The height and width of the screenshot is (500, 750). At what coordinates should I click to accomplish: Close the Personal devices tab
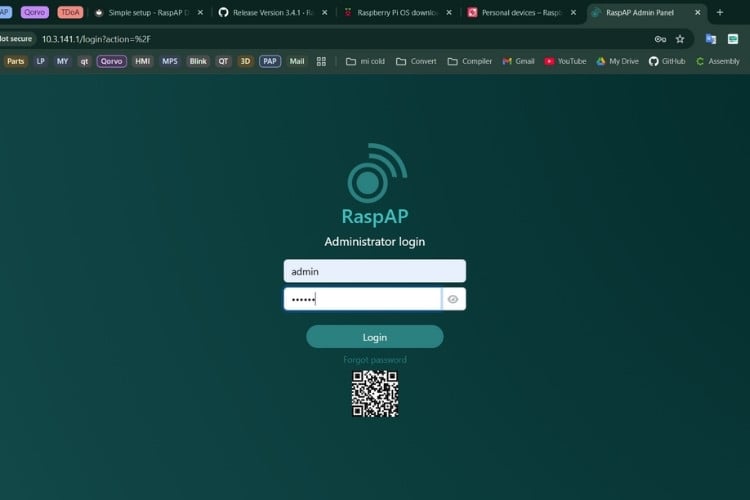pyautogui.click(x=573, y=12)
